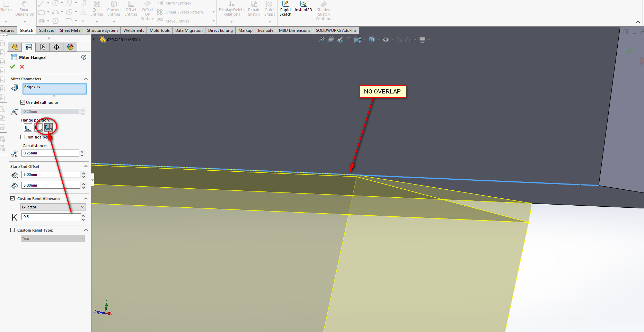Click Hide/Show Items eye icon
644x332 pixels.
click(x=386, y=39)
